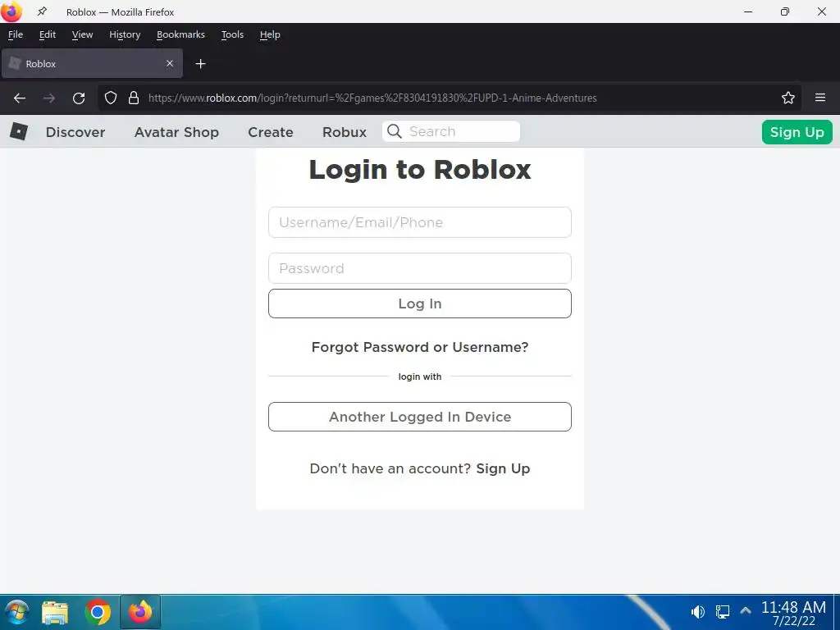Open the Help menu
Image resolution: width=840 pixels, height=630 pixels.
click(270, 34)
